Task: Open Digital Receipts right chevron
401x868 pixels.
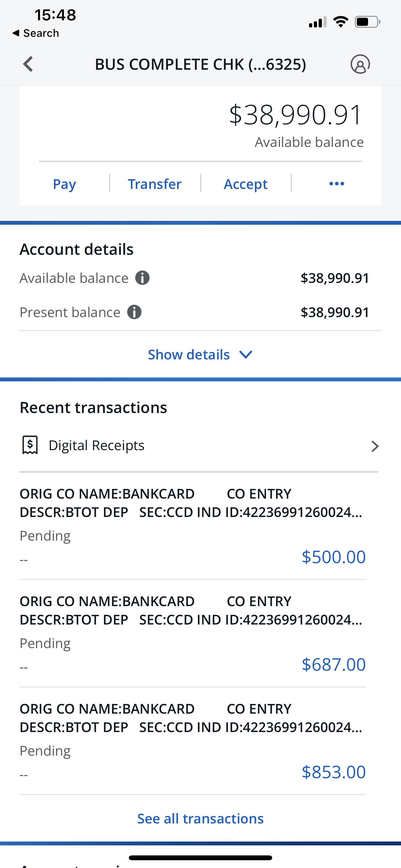Action: [375, 446]
